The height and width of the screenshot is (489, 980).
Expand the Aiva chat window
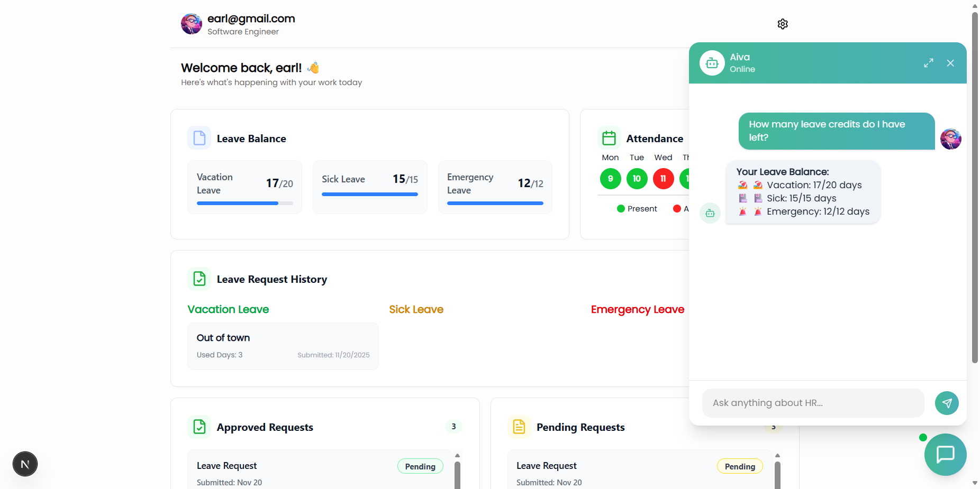pos(928,63)
